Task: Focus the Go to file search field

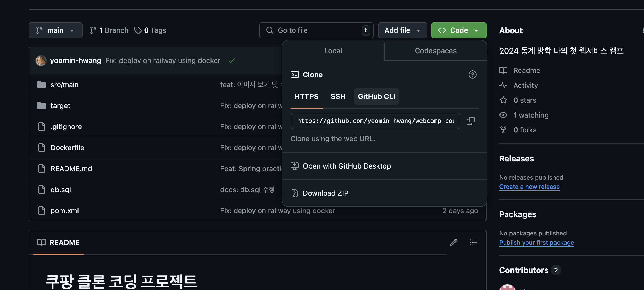Action: click(x=316, y=30)
